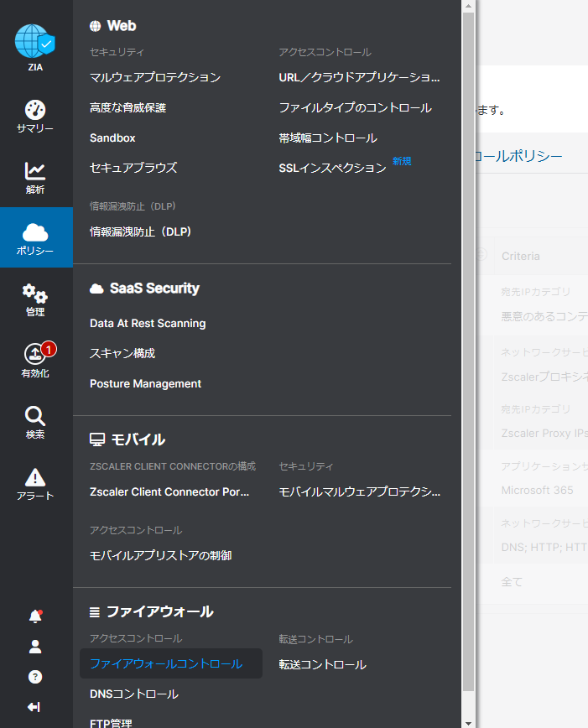Open モバイルマルウェアプロテクション
Screen dimensions: 588x728
(360, 491)
